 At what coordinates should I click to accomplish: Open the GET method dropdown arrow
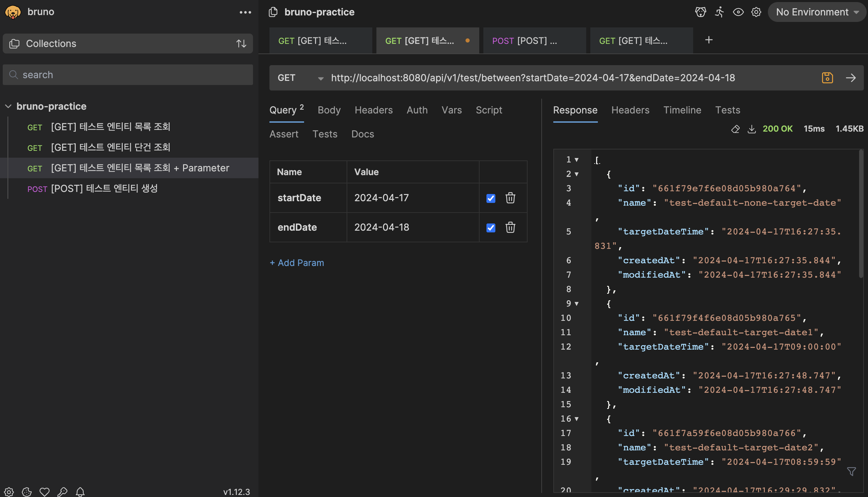coord(321,78)
